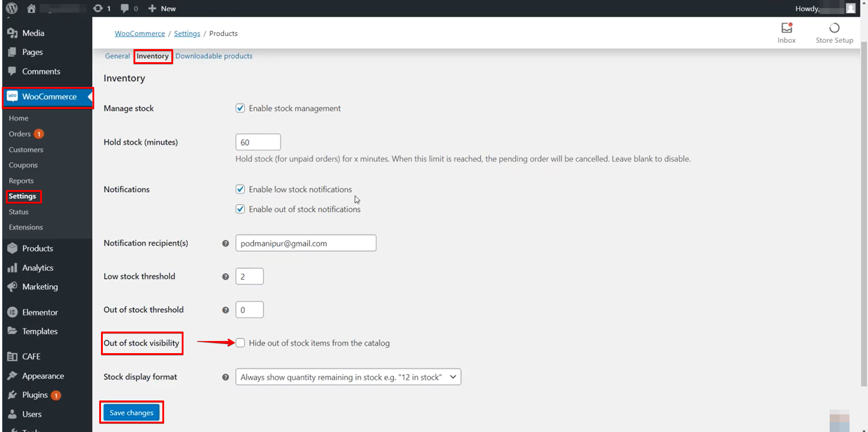868x432 pixels.
Task: Switch to the General products tab
Action: (x=117, y=56)
